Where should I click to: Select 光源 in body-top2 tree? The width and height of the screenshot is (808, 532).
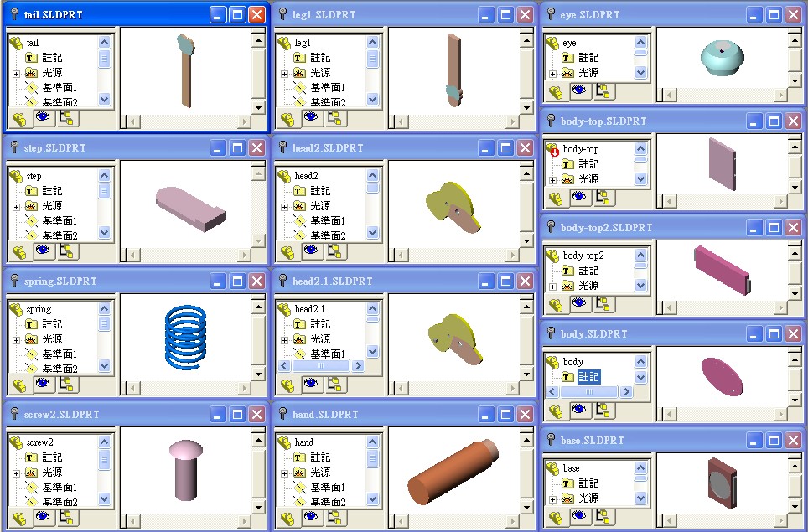pos(588,286)
